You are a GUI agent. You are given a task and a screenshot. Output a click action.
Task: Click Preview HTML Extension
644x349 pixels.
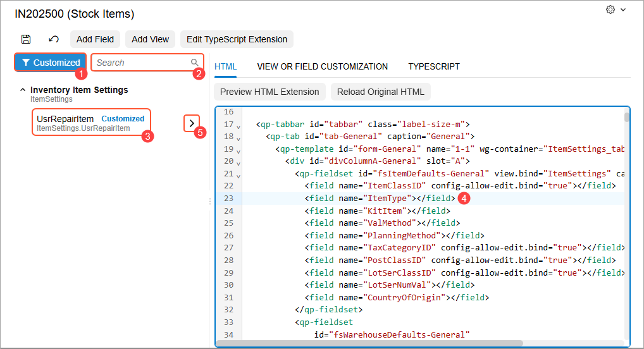[x=269, y=92]
